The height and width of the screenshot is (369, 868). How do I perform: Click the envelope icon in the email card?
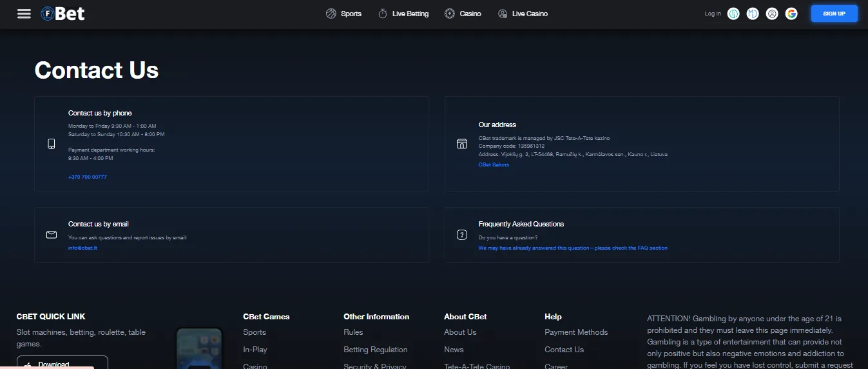click(x=52, y=235)
